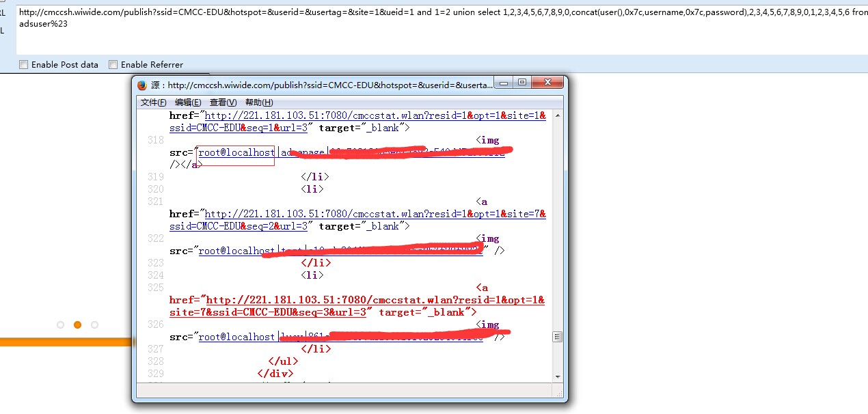Click the scrollbar up arrow in source view
This screenshot has height=414, width=868.
click(558, 116)
